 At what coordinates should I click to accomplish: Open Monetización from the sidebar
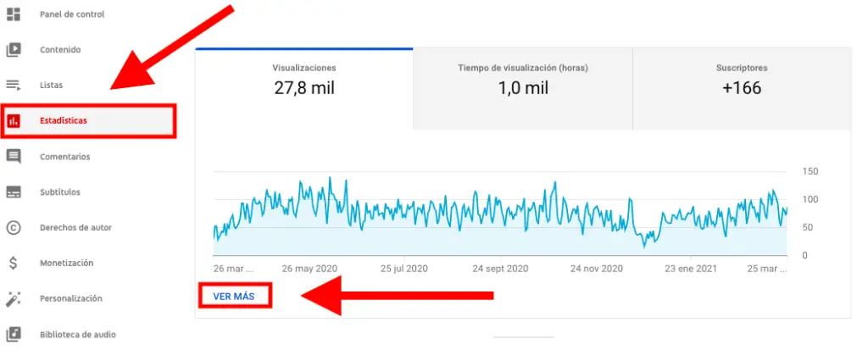66,263
